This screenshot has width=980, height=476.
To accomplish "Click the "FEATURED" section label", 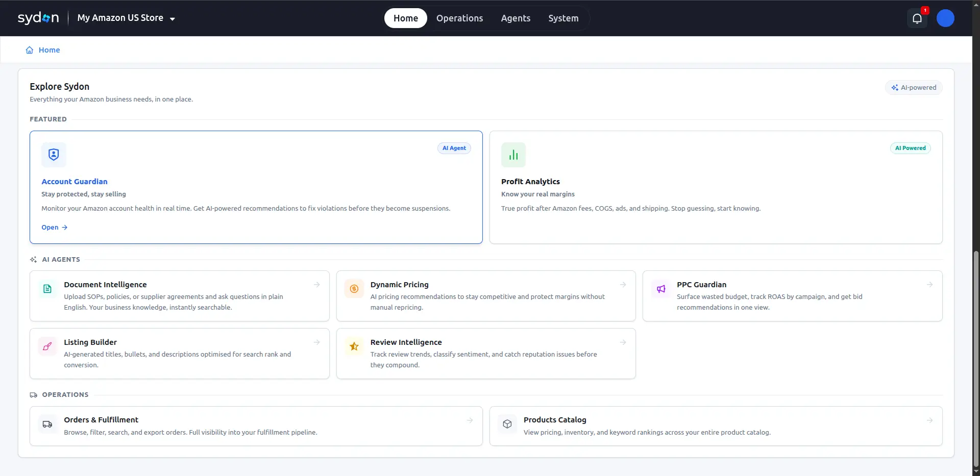I will point(48,119).
